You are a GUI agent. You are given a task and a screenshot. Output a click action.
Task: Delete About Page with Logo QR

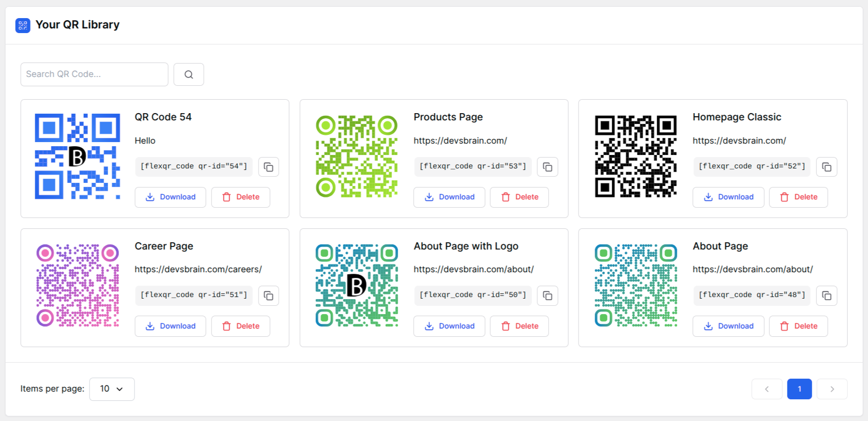tap(520, 326)
